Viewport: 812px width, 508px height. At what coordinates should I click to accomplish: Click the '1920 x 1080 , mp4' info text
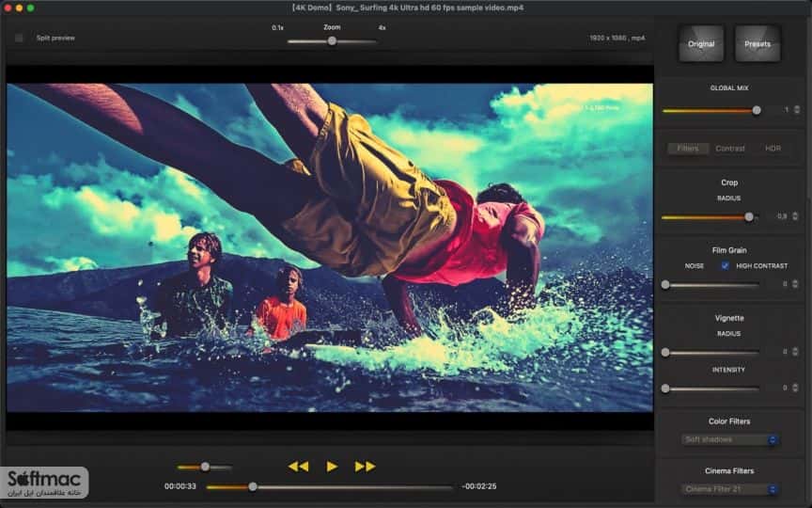point(617,38)
